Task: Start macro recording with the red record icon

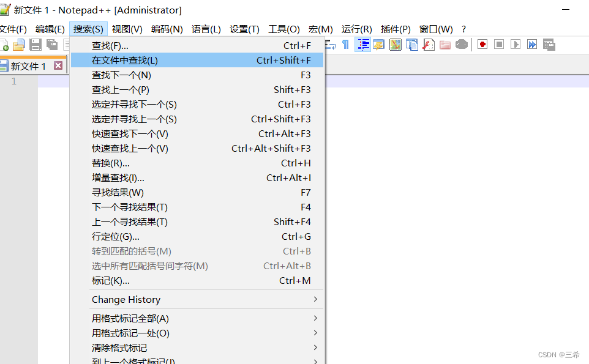Action: pyautogui.click(x=482, y=44)
